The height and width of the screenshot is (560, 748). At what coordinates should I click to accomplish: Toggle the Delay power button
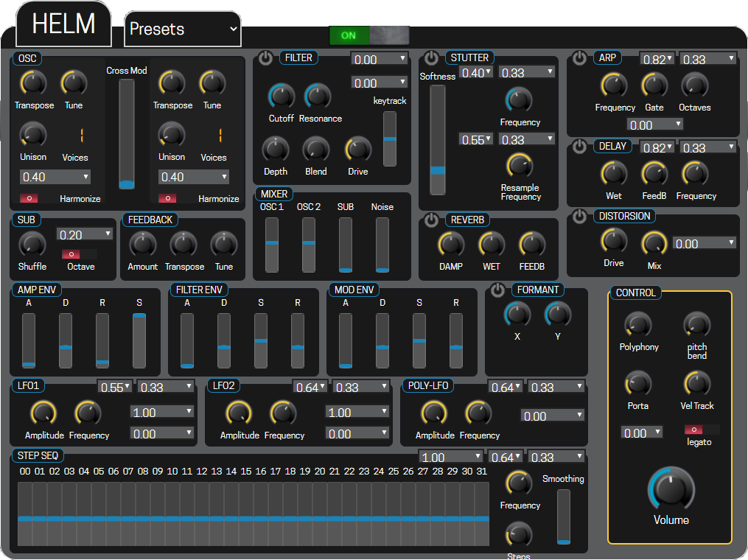pos(579,147)
